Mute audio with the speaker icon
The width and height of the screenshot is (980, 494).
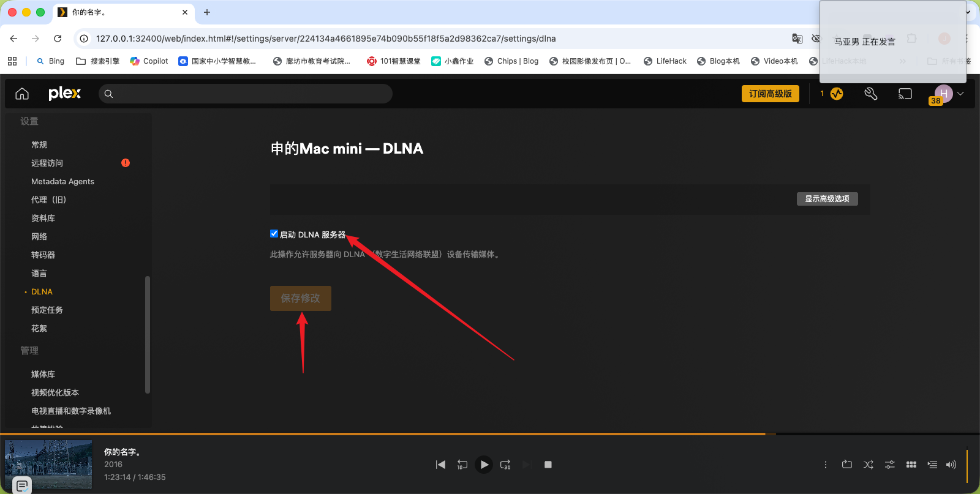coord(951,465)
